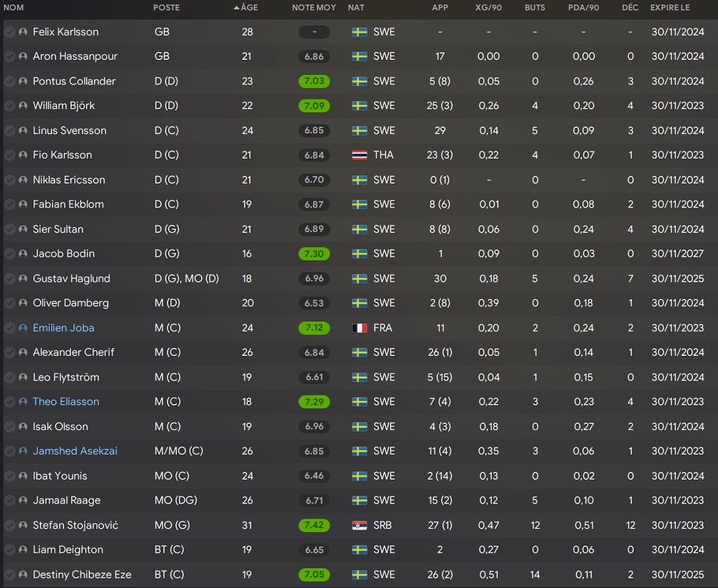Sort players by POSTE column header

pyautogui.click(x=166, y=8)
